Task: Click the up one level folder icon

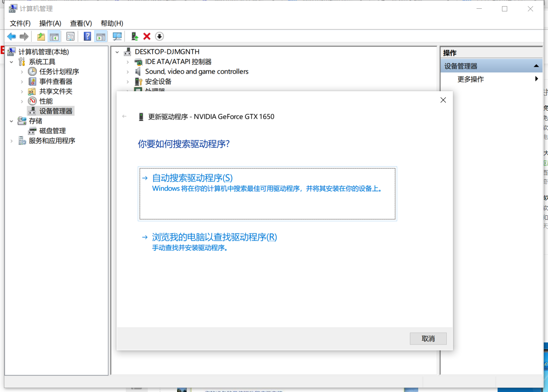Action: [41, 36]
